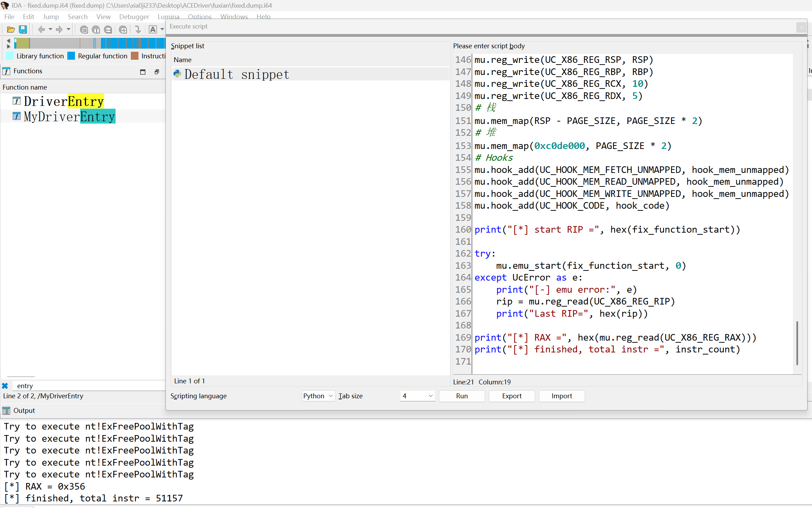Click the Regular function color swatch
Screen dimensions: 812x508
(71, 56)
